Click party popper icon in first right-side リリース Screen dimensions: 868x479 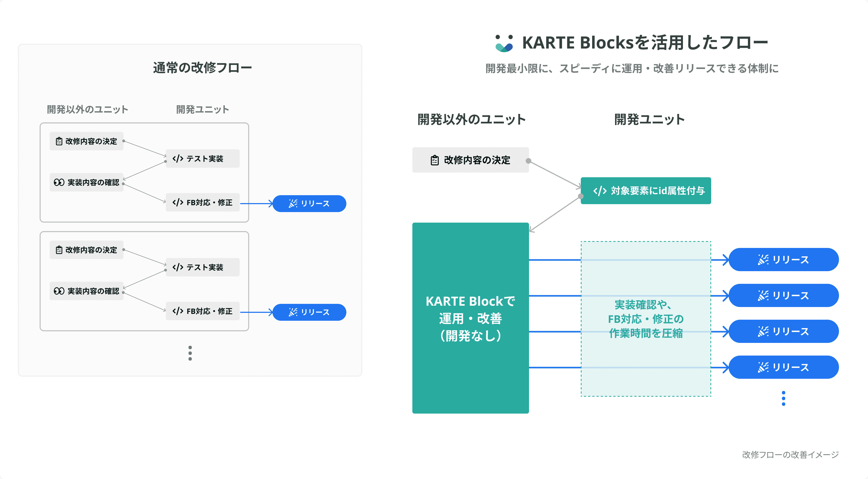click(x=763, y=260)
